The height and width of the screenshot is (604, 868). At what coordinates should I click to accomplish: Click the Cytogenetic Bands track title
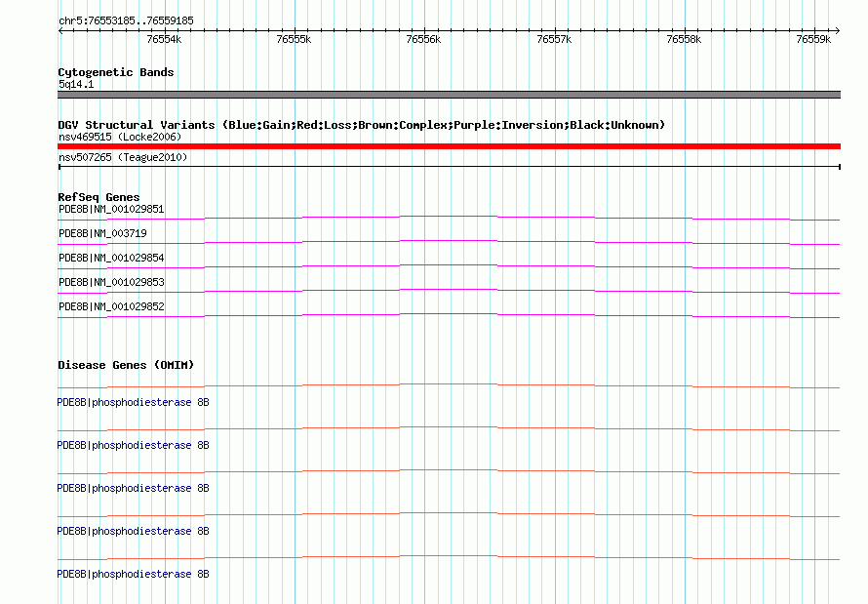(116, 72)
